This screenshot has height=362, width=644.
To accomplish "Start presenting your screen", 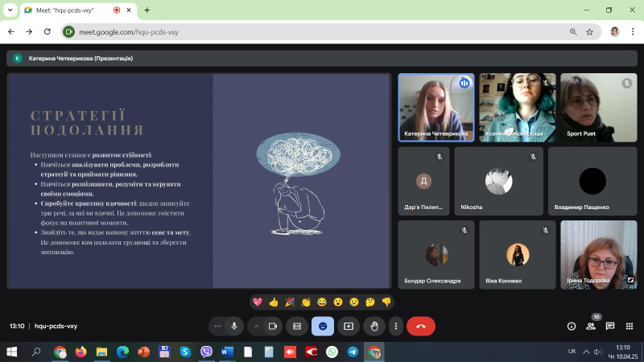I will tap(348, 326).
